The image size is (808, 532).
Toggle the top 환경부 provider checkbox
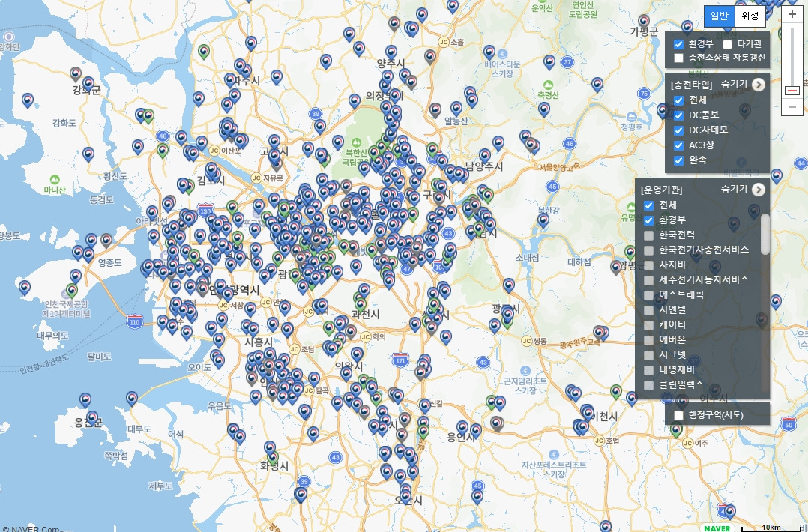click(x=678, y=44)
